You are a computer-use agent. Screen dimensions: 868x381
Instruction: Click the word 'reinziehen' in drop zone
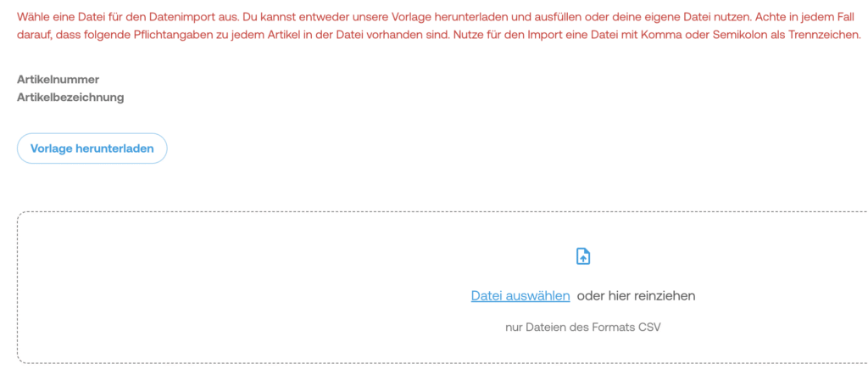coord(667,296)
